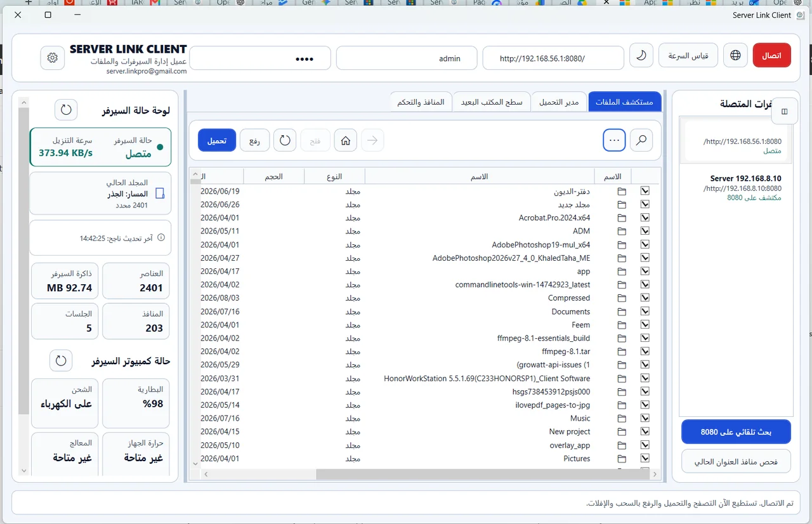Viewport: 812px width, 524px height.
Task: Toggle checkbox for AdobePhotoshop19-mul_x64
Action: tap(645, 244)
